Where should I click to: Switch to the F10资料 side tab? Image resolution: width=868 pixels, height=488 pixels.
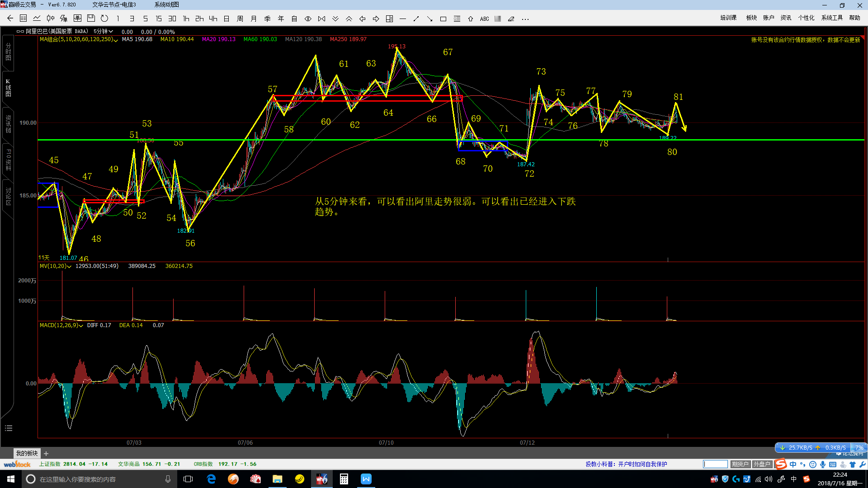pyautogui.click(x=8, y=160)
